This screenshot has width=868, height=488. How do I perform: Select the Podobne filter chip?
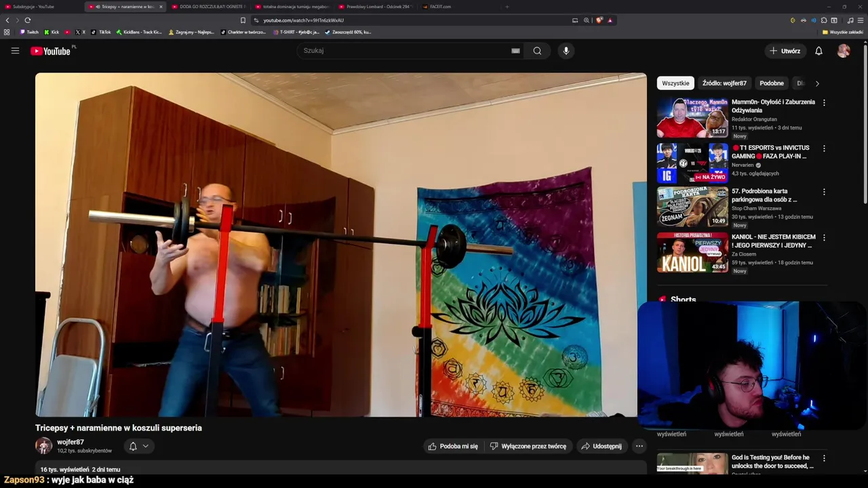coord(772,83)
